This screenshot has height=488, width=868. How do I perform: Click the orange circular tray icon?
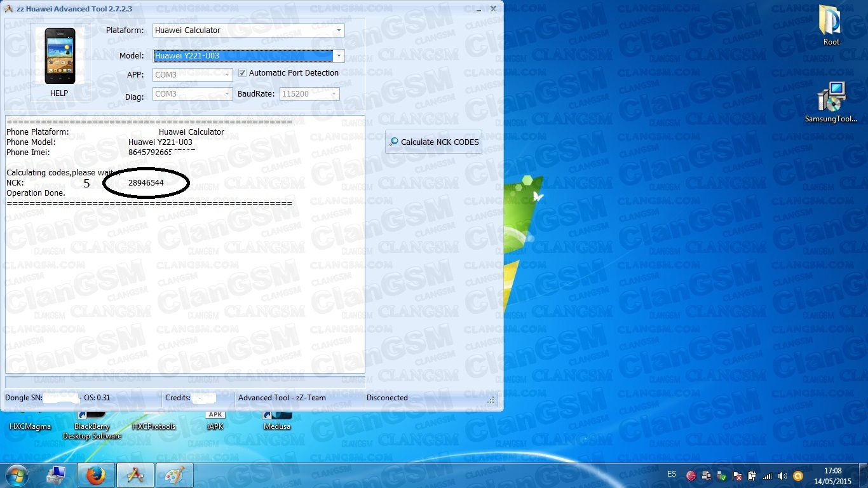[798, 476]
